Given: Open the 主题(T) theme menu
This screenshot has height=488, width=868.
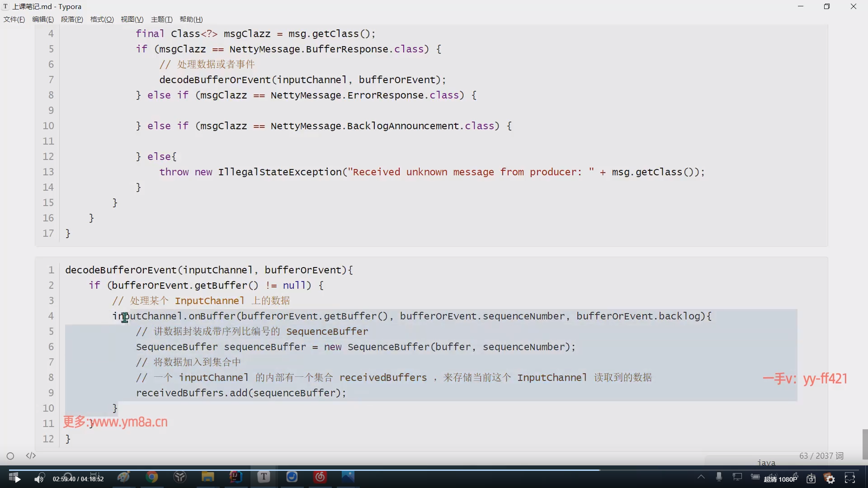Looking at the screenshot, I should point(161,19).
